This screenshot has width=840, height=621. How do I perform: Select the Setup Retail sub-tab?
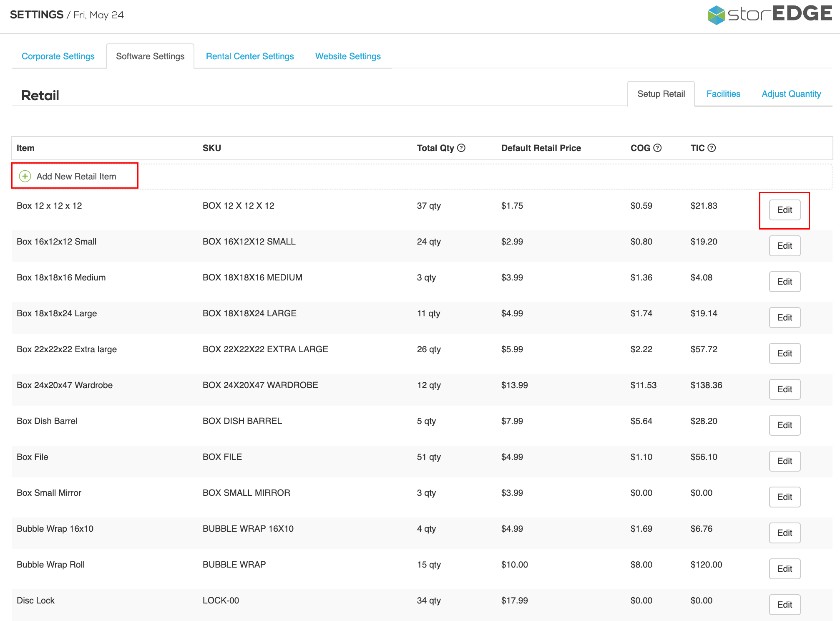pyautogui.click(x=661, y=94)
